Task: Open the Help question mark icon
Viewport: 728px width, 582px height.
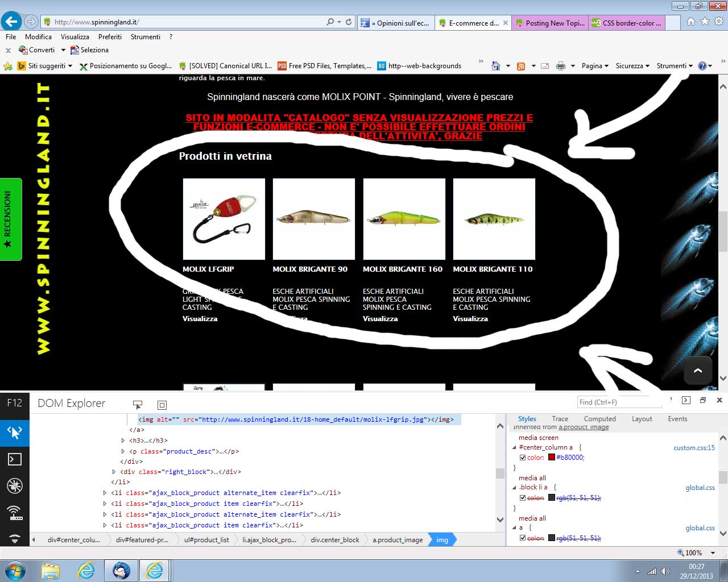Action: coord(702,66)
